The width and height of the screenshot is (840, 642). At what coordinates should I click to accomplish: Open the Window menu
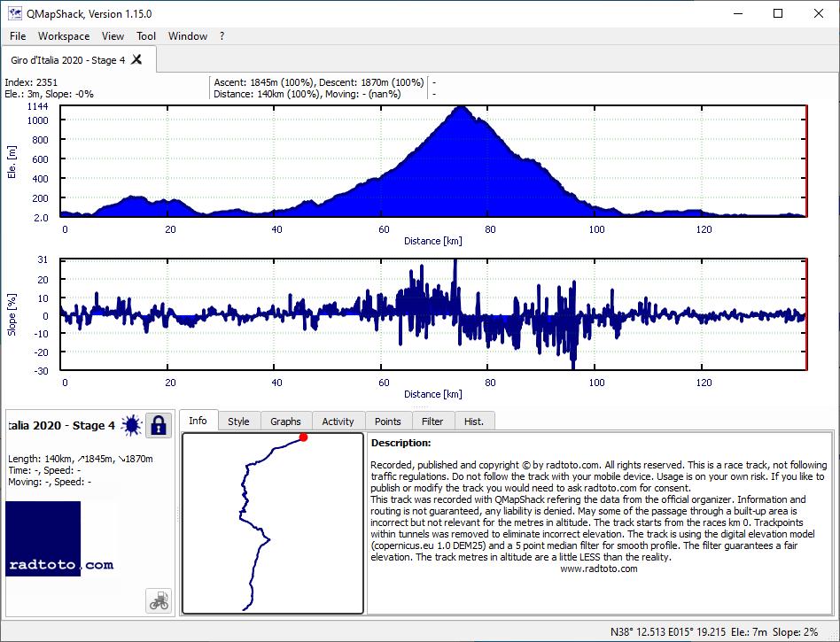point(188,36)
